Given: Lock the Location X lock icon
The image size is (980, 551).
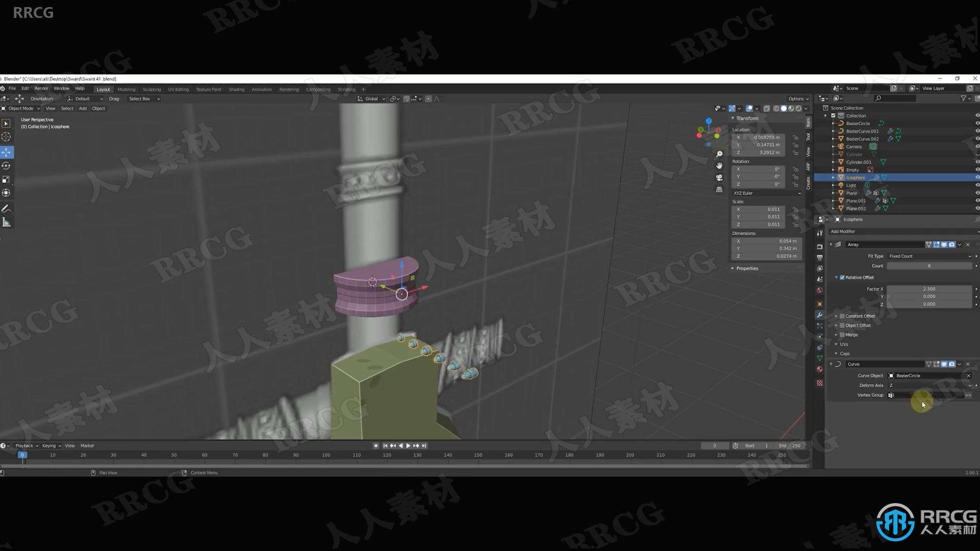Looking at the screenshot, I should click(795, 137).
